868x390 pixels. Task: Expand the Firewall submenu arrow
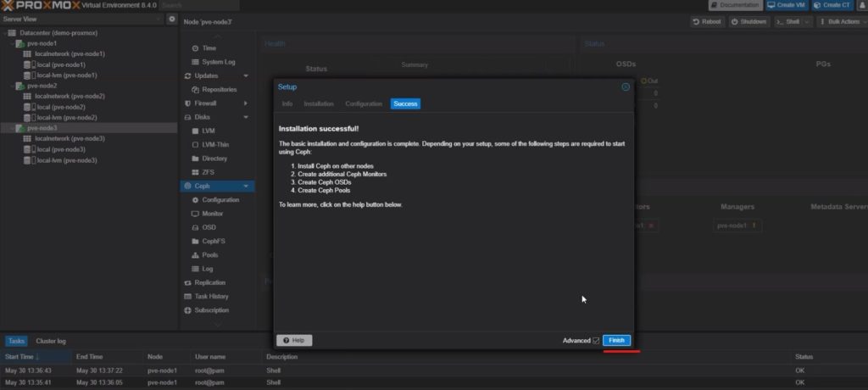click(x=246, y=103)
